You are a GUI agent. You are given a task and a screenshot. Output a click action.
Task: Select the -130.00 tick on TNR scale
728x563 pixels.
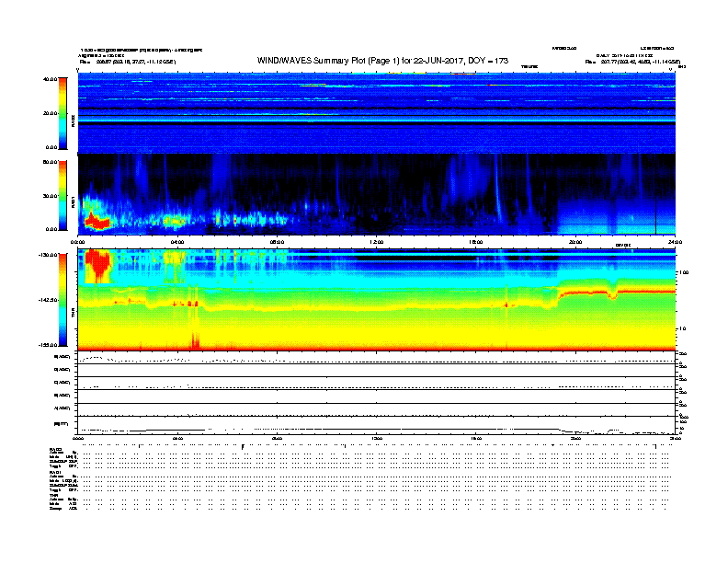[48, 255]
